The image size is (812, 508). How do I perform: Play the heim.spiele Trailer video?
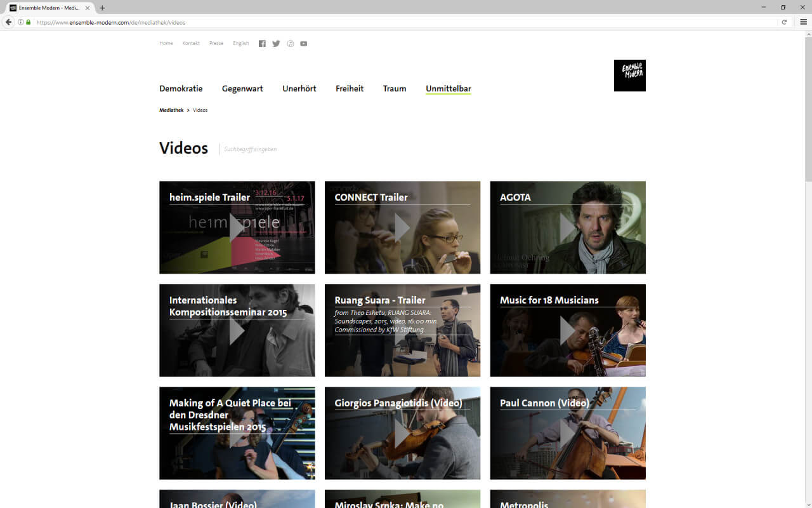point(237,227)
